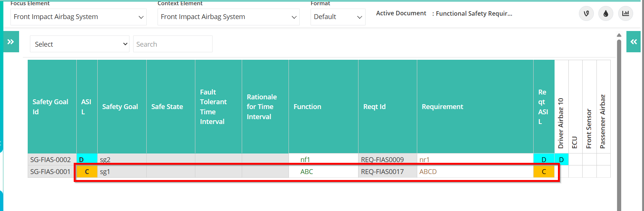Click the water drop icon button

point(605,14)
